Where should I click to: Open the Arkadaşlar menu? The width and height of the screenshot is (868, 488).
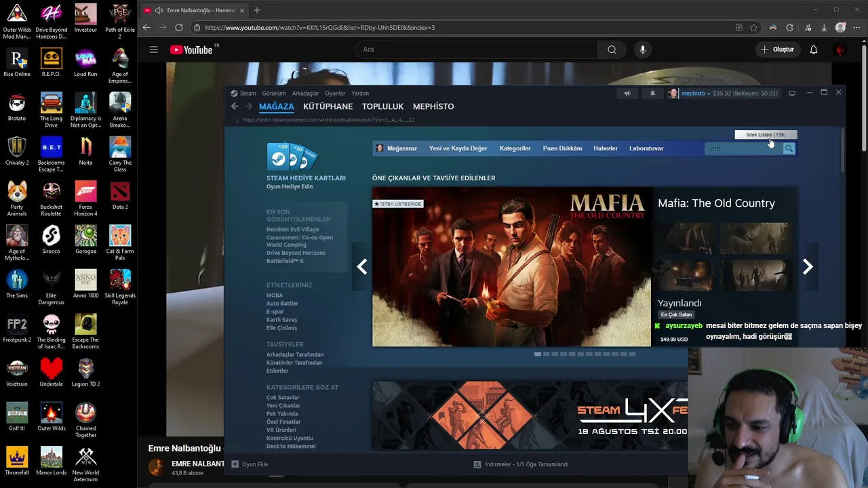click(x=305, y=94)
